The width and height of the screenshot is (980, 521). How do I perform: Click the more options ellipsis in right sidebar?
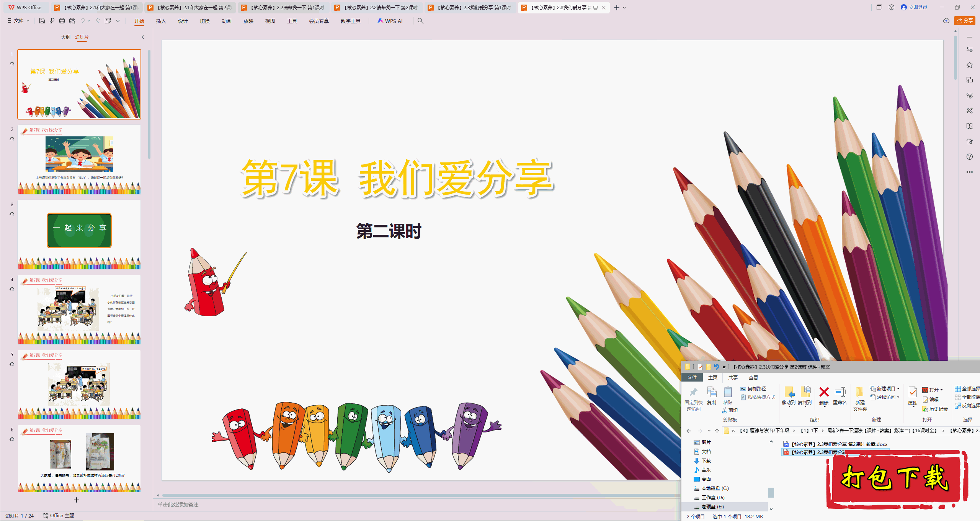pos(970,172)
